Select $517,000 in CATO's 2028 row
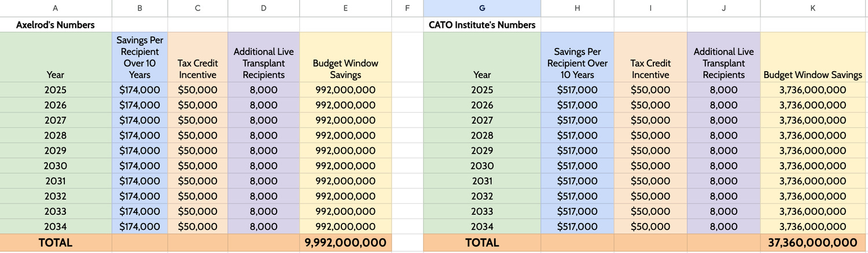This screenshot has width=868, height=253. [x=578, y=135]
